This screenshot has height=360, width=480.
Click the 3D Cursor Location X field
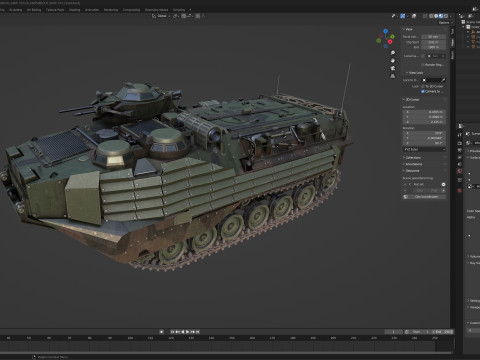pyautogui.click(x=424, y=112)
